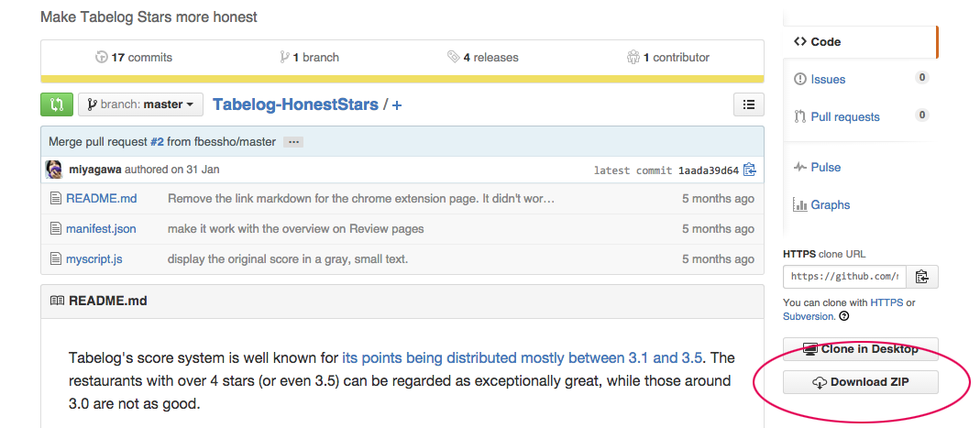The image size is (980, 428).
Task: Click the file icon beside README.md row
Action: click(x=56, y=199)
